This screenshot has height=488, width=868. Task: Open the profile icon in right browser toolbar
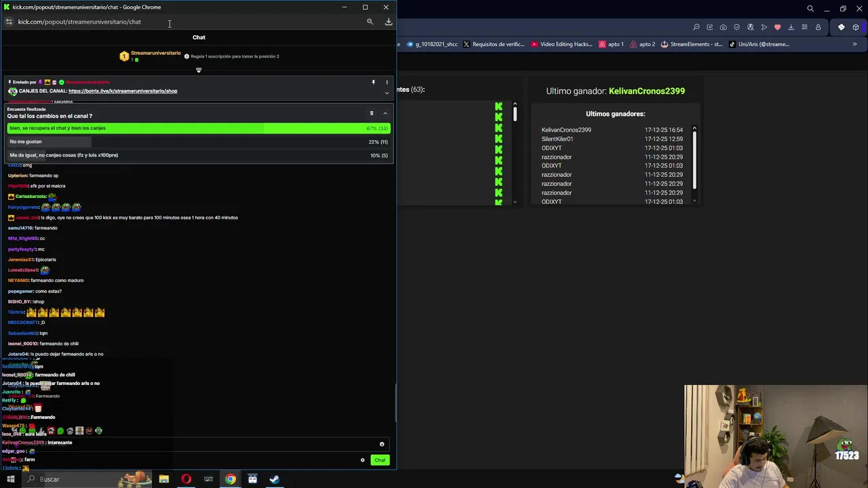tap(818, 27)
